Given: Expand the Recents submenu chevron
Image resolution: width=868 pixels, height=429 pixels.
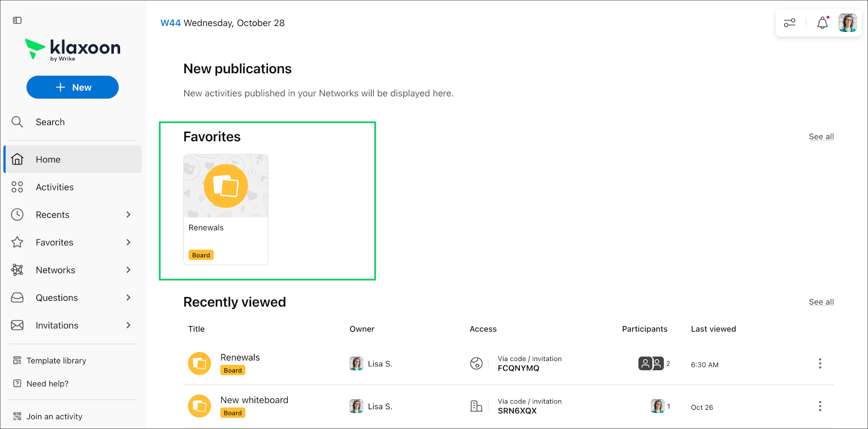Looking at the screenshot, I should pyautogui.click(x=128, y=214).
